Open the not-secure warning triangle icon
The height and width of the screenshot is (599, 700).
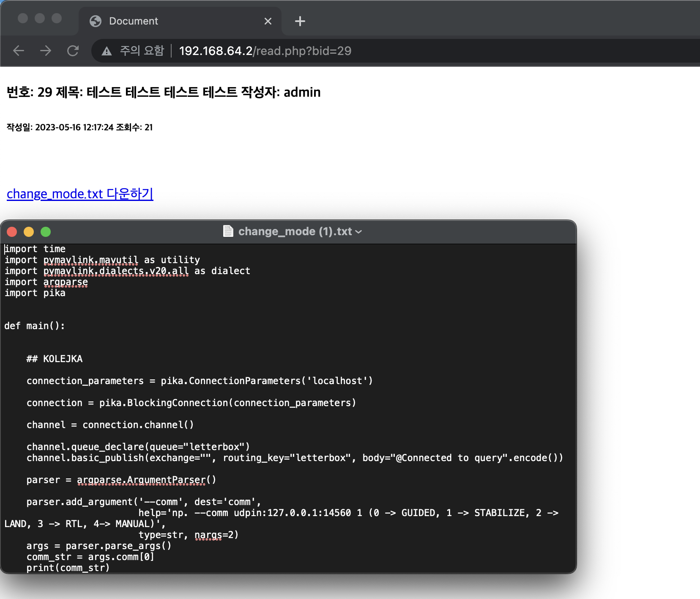pos(107,51)
